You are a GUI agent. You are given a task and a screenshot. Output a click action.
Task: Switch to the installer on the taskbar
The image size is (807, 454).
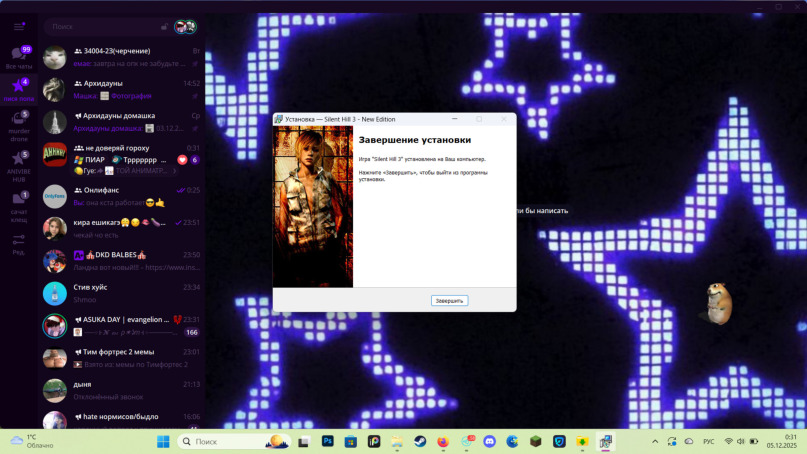[606, 442]
